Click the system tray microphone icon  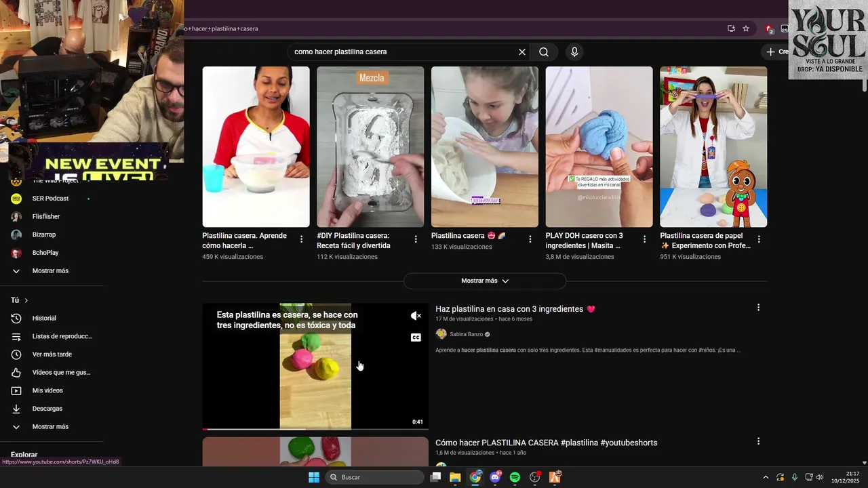pos(795,477)
